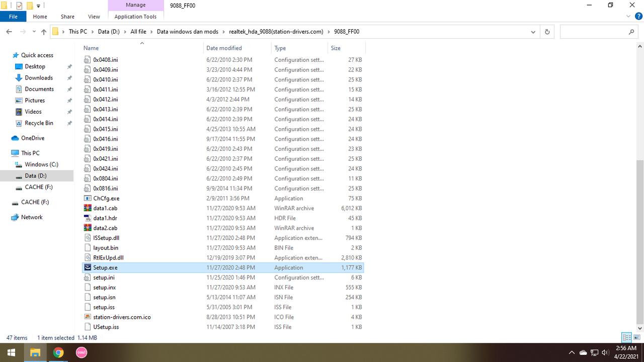Click inside the search box
Image resolution: width=644 pixels, height=362 pixels.
[x=594, y=32]
